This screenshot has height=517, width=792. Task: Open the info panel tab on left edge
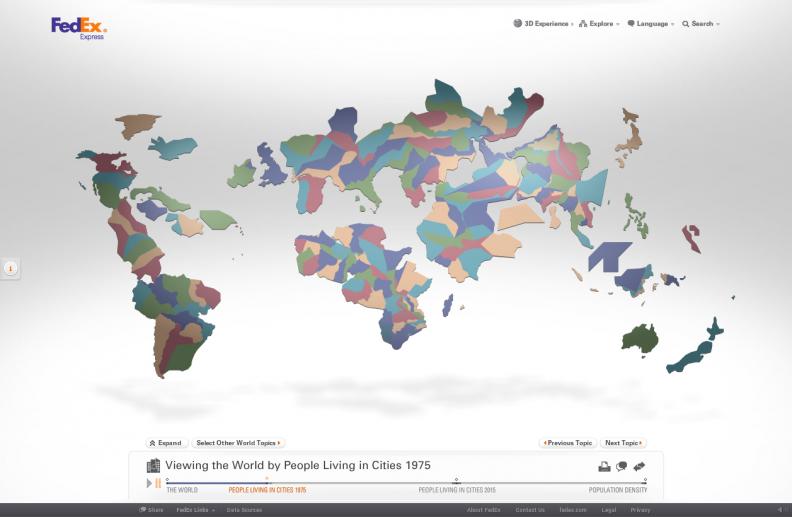[x=10, y=268]
